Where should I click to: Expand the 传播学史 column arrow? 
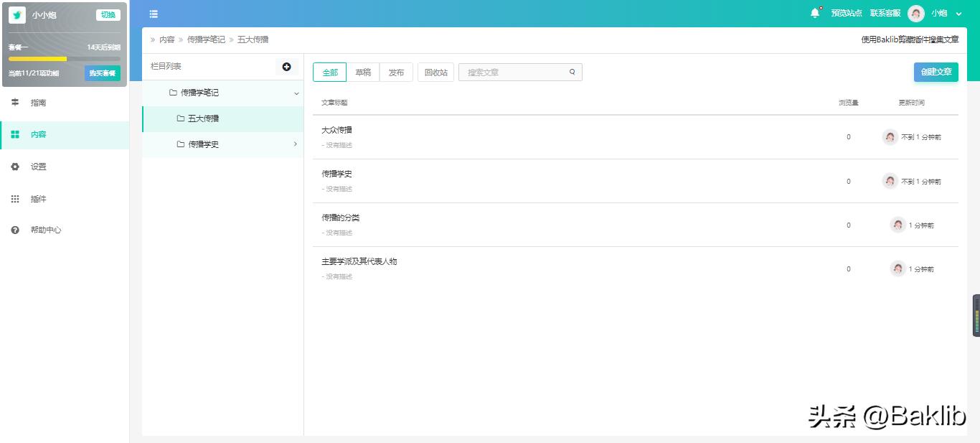[296, 144]
